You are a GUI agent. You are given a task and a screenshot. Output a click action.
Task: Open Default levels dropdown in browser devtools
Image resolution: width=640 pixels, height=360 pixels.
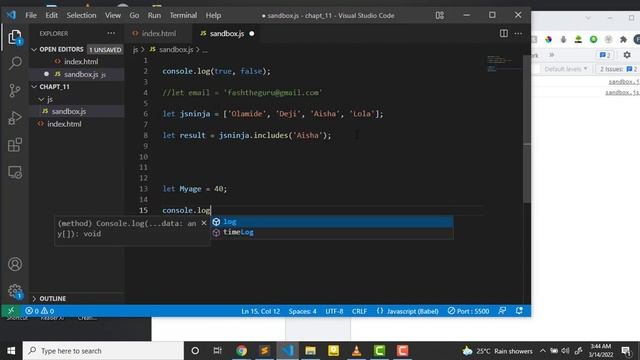565,69
